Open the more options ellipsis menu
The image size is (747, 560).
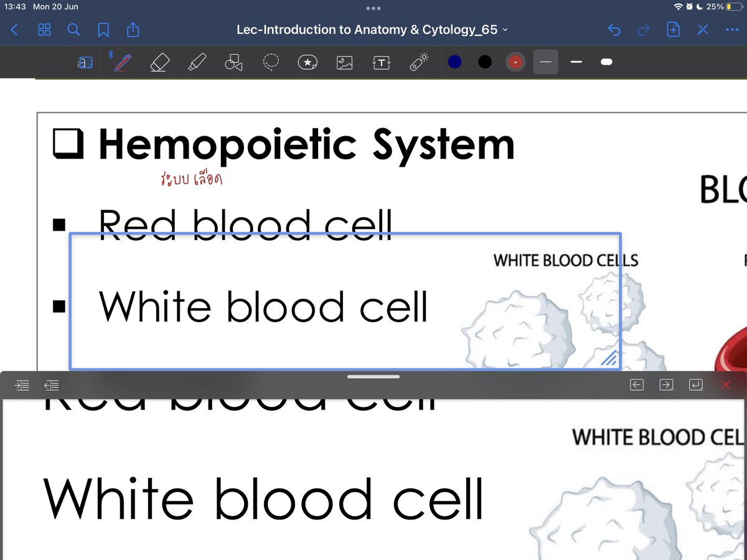click(x=732, y=30)
